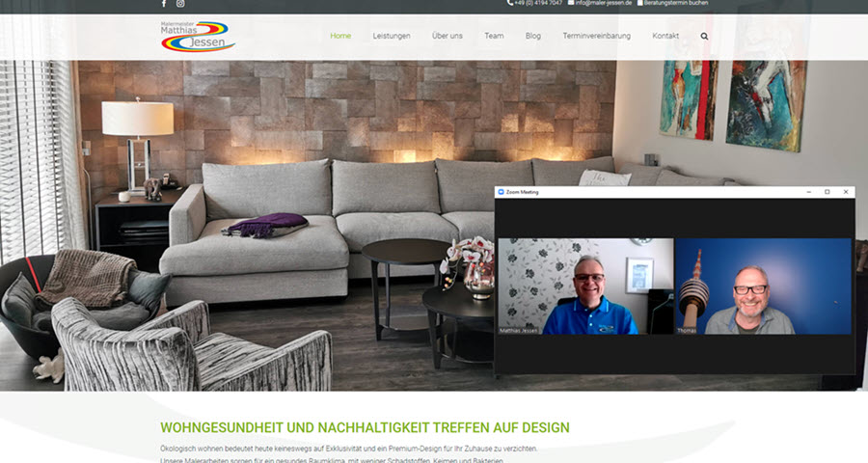The height and width of the screenshot is (463, 868).
Task: Select Thomas's video tile
Action: tap(764, 286)
